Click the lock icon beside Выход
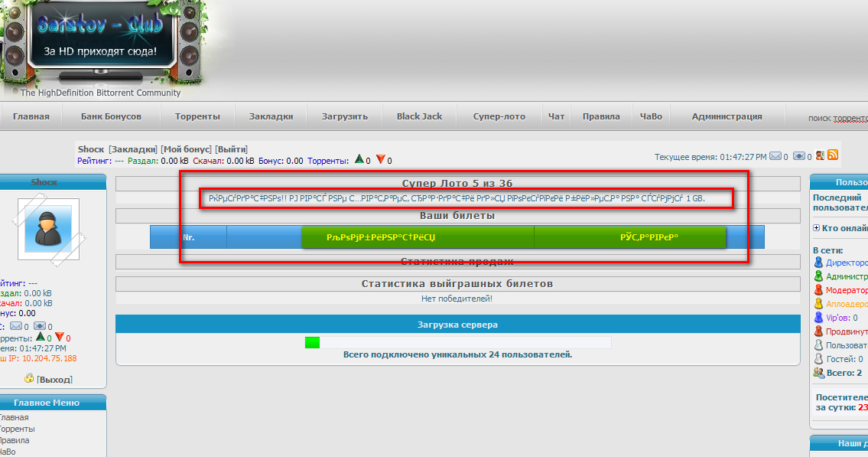 pos(29,378)
